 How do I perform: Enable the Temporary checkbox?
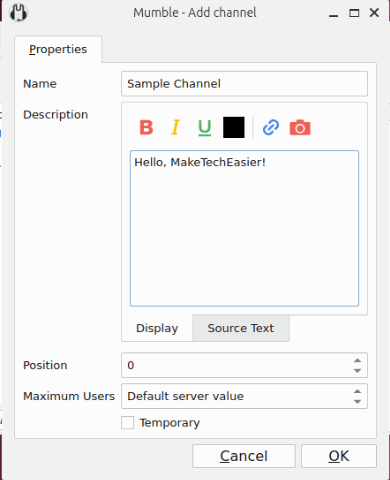pyautogui.click(x=127, y=422)
